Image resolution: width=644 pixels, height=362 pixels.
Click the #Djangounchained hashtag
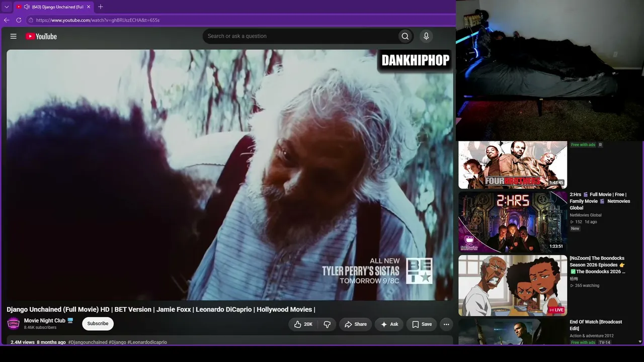pyautogui.click(x=88, y=342)
